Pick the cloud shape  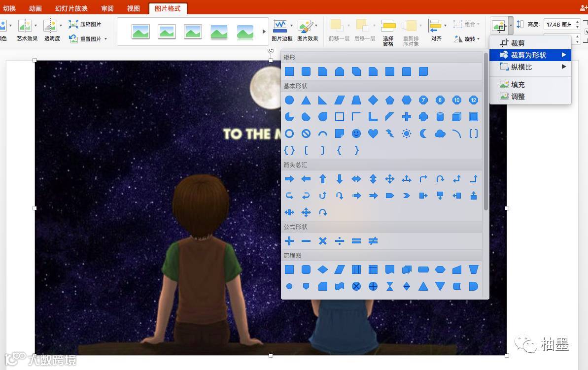click(x=440, y=134)
